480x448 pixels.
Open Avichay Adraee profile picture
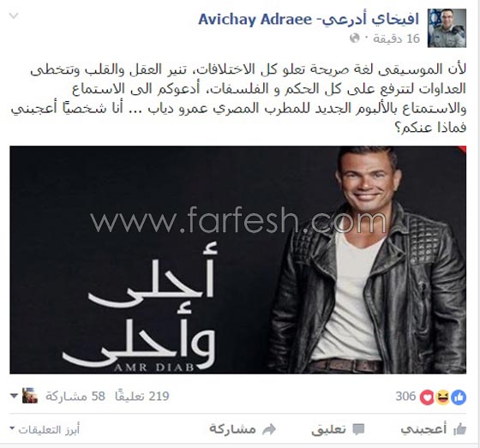(x=447, y=28)
